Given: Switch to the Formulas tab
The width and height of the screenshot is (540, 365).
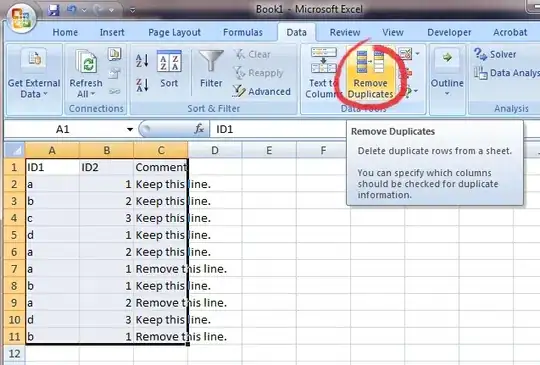Looking at the screenshot, I should (243, 32).
